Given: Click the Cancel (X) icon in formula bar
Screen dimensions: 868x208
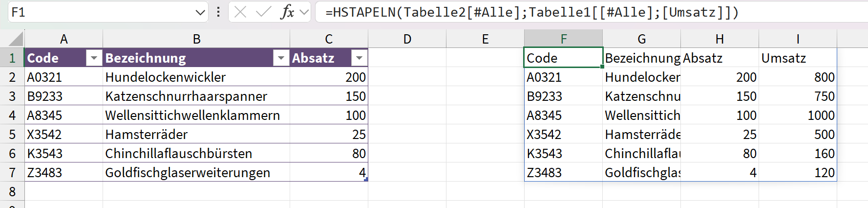Looking at the screenshot, I should [x=240, y=12].
